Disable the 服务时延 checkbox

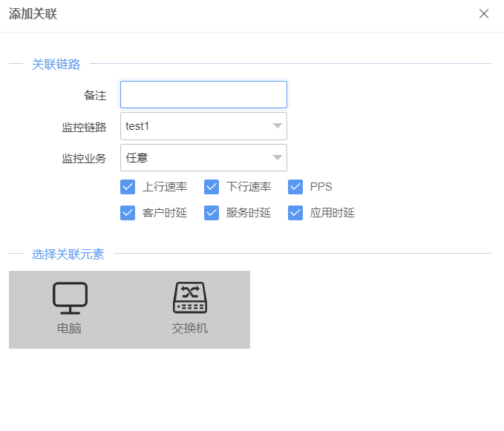[x=212, y=213]
